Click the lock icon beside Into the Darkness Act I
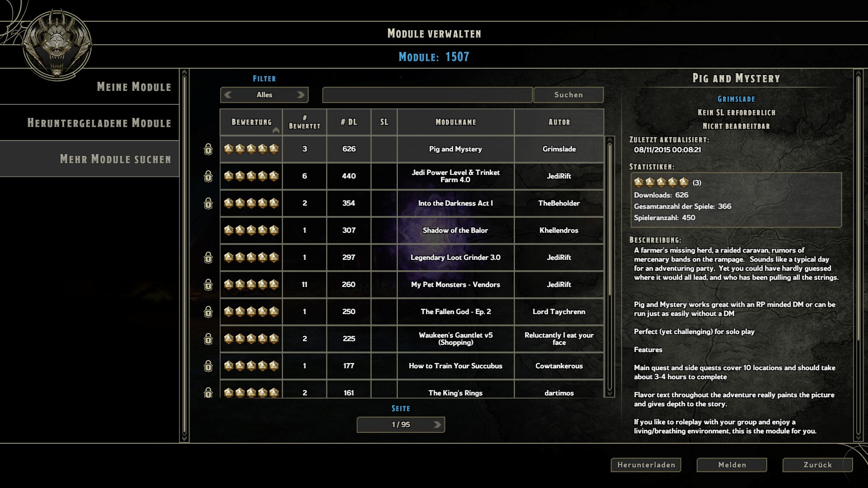The image size is (868, 488). click(x=208, y=203)
